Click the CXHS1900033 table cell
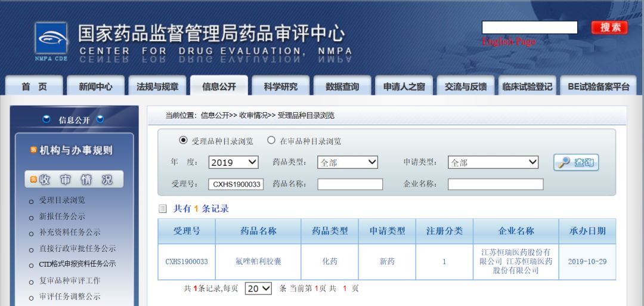 pos(187,262)
